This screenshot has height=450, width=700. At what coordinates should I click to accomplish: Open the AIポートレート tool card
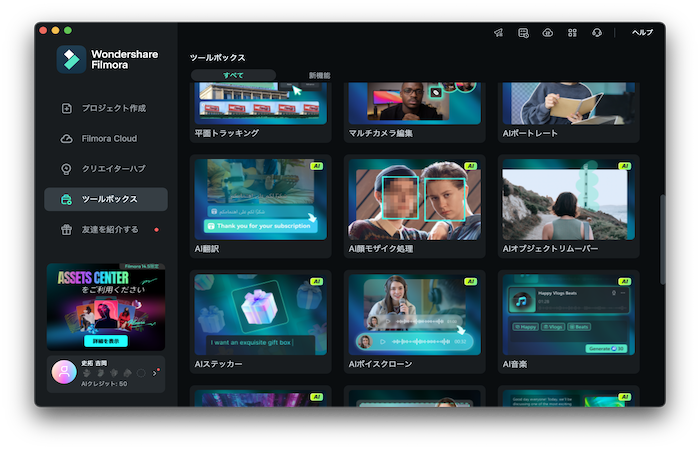[569, 112]
